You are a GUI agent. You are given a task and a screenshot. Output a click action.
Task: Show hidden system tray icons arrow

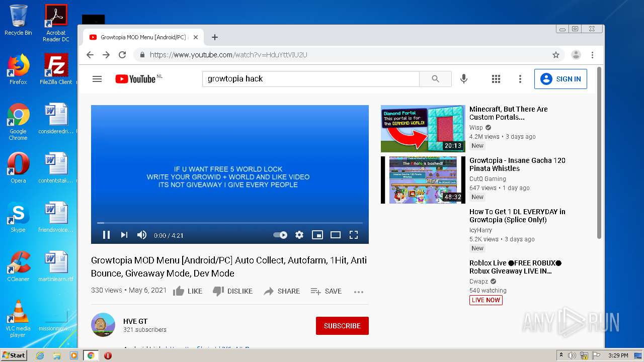tap(561, 355)
